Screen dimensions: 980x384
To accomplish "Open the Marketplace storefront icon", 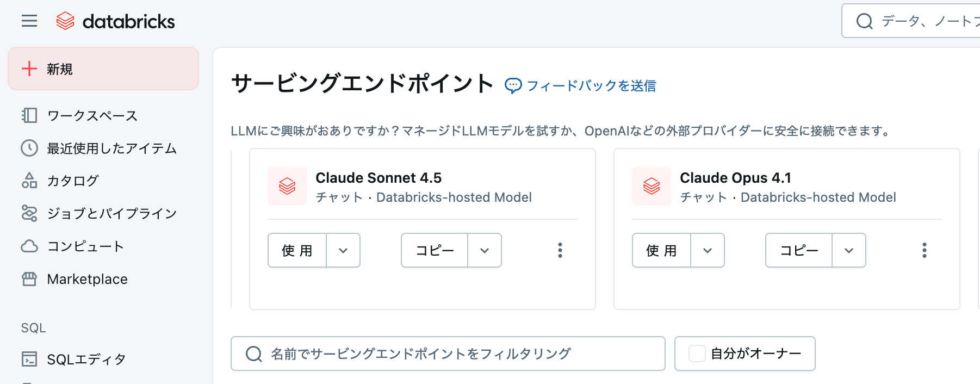I will tap(29, 279).
